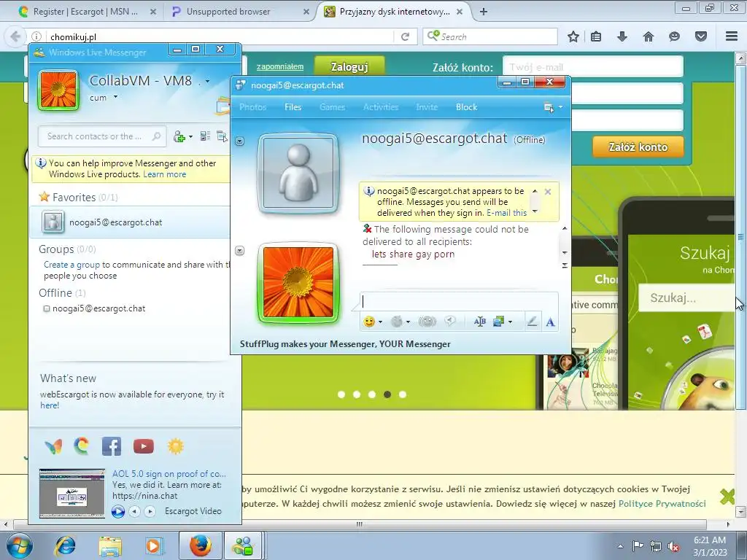Collapse the contact's display picture toggle
Image resolution: width=747 pixels, height=560 pixels.
239,141
